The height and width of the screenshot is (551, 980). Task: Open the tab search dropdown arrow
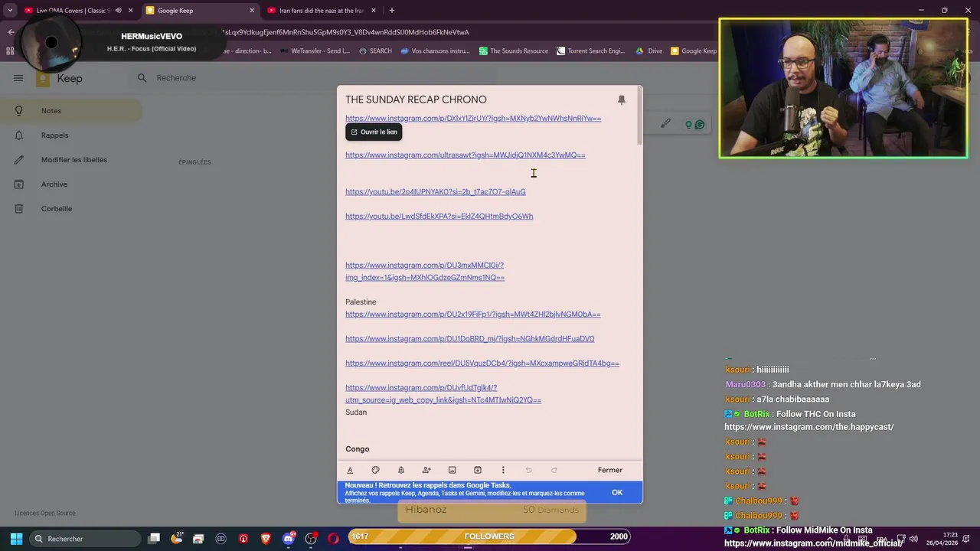click(x=10, y=11)
